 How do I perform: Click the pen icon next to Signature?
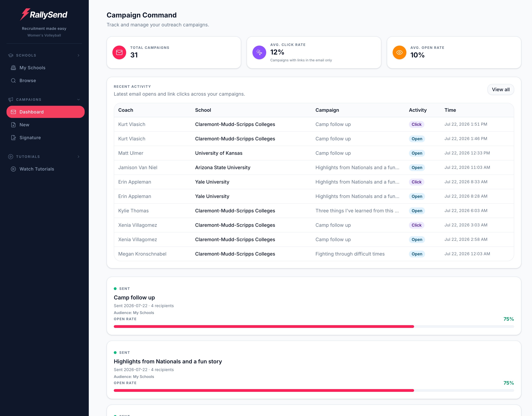coord(13,138)
